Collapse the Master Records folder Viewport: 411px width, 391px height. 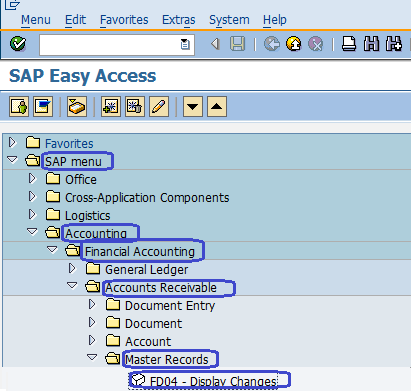point(92,357)
